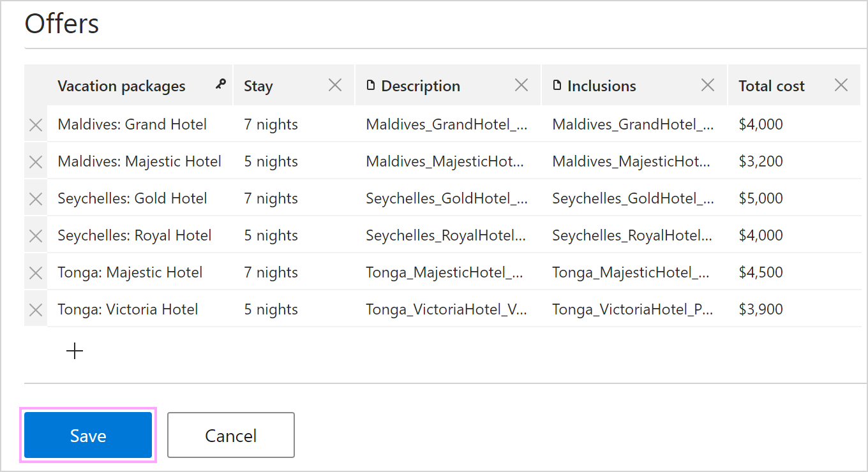
Task: Click key icon on Vacation packages column
Action: tap(221, 84)
